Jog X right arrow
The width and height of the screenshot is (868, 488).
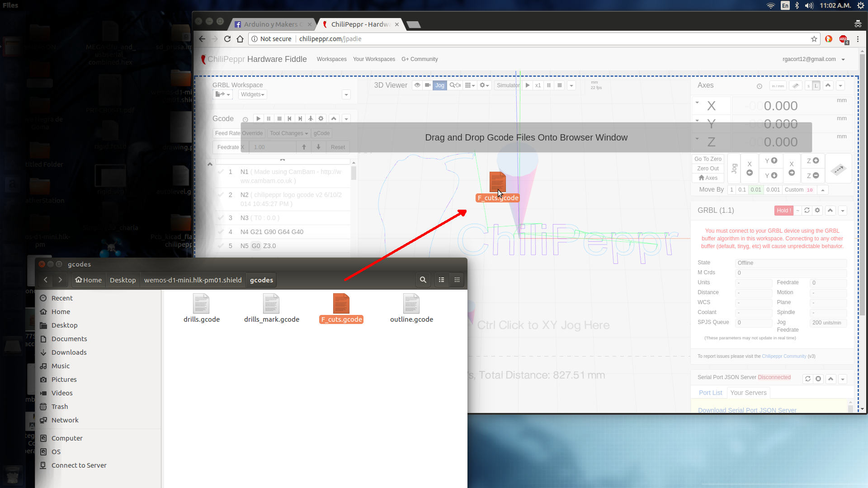pyautogui.click(x=792, y=169)
